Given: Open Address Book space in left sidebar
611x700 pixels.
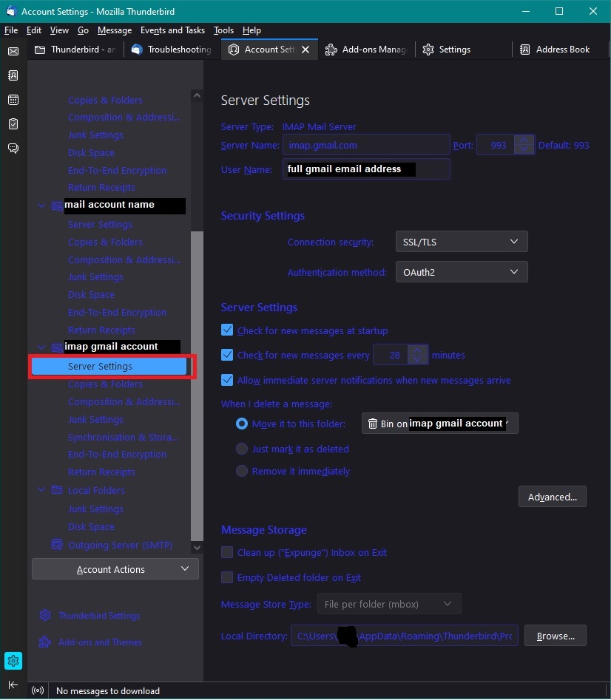Looking at the screenshot, I should coord(13,75).
